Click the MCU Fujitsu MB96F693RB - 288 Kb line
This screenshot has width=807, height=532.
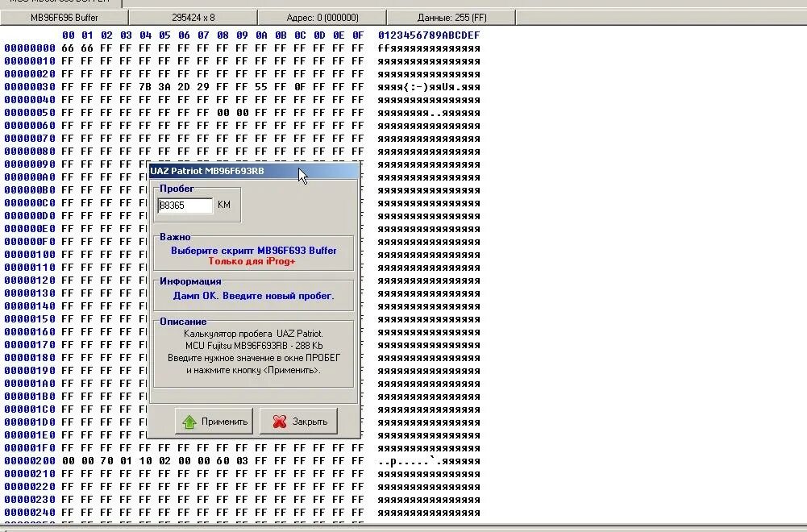pyautogui.click(x=254, y=346)
